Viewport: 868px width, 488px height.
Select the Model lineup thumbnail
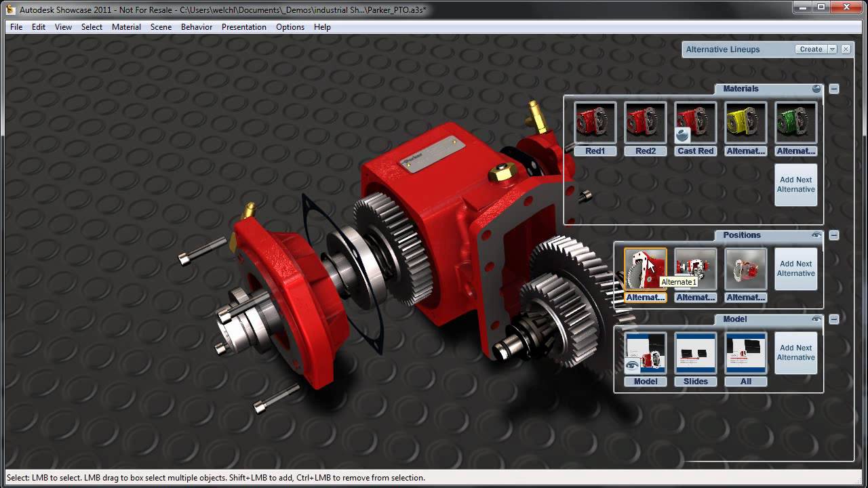click(x=646, y=354)
